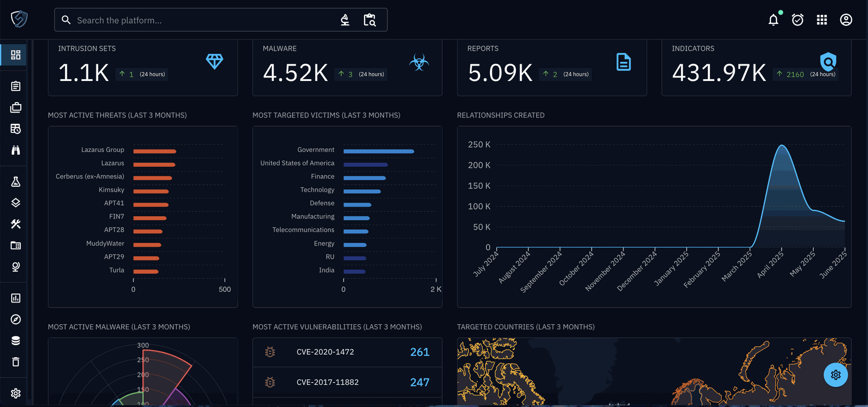868x407 pixels.
Task: Open the CVE-2017-11882 vulnerability row
Action: coord(347,383)
